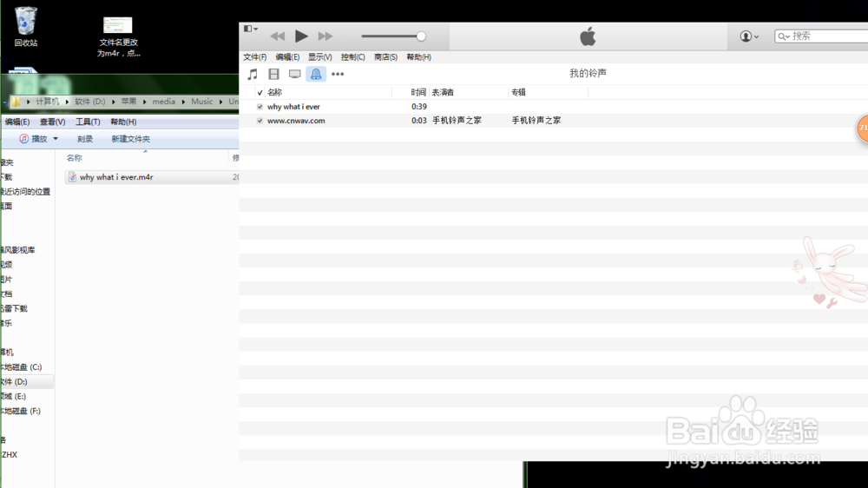Image resolution: width=868 pixels, height=488 pixels.
Task: Click 计算机 in the Explorer address bar
Action: 47,102
